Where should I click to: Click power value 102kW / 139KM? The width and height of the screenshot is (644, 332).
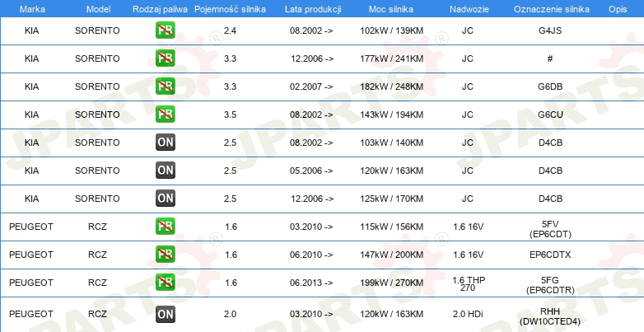pos(391,30)
